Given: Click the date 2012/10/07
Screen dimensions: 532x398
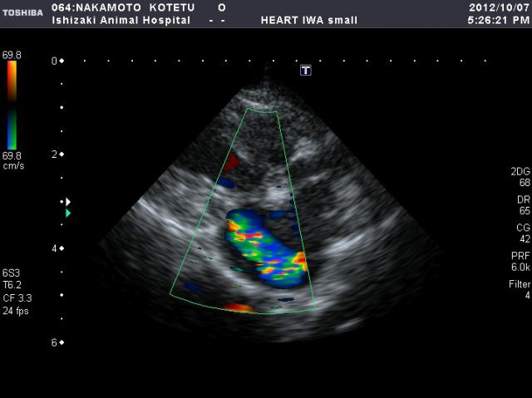Looking at the screenshot, I should (x=499, y=7).
